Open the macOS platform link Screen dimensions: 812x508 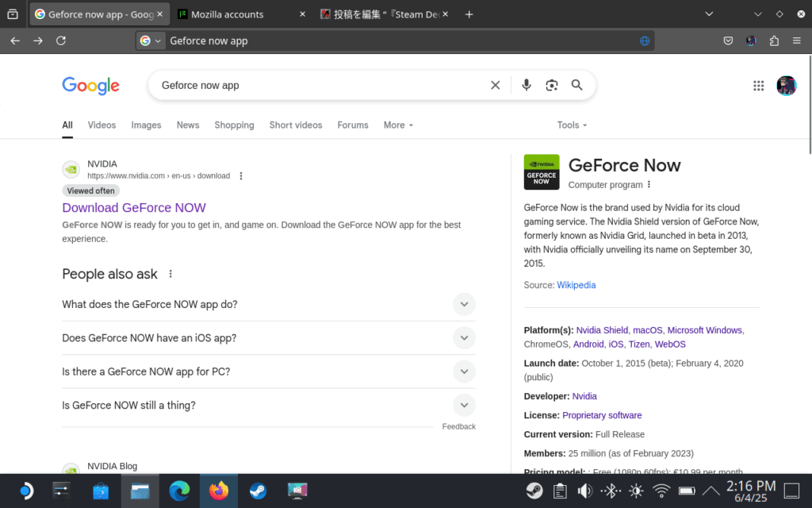point(647,330)
